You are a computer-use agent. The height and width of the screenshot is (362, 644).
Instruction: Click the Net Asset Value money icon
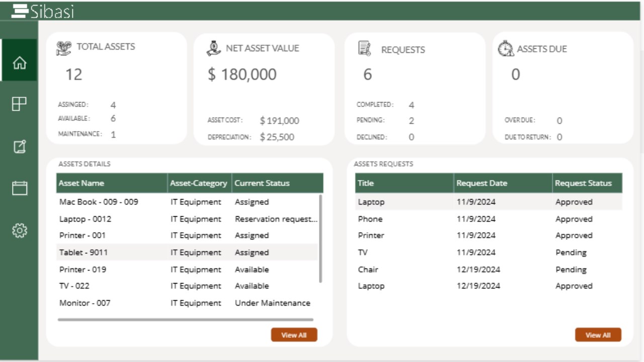[214, 48]
